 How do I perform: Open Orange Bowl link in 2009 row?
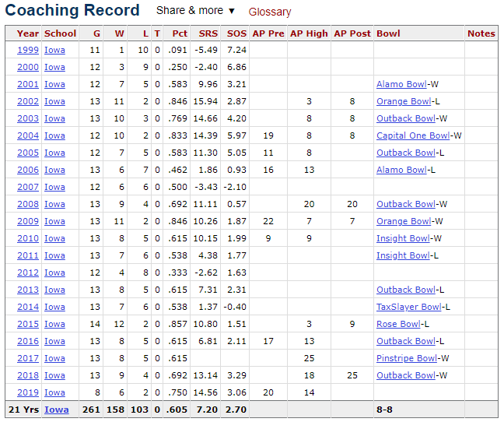(404, 221)
